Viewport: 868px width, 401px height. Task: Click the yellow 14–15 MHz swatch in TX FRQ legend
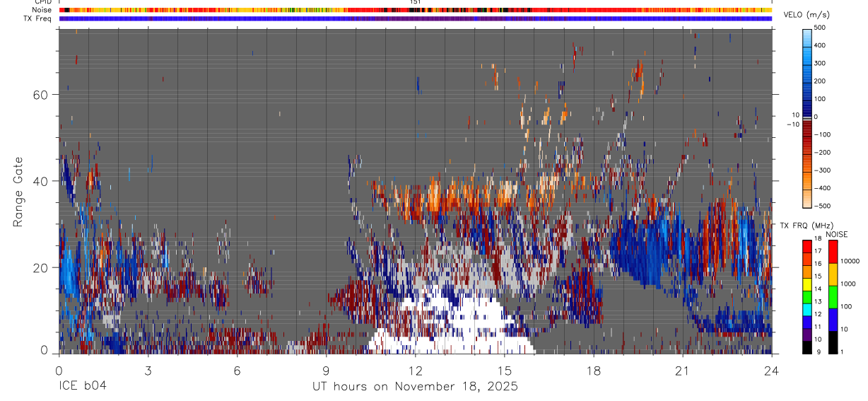click(807, 283)
